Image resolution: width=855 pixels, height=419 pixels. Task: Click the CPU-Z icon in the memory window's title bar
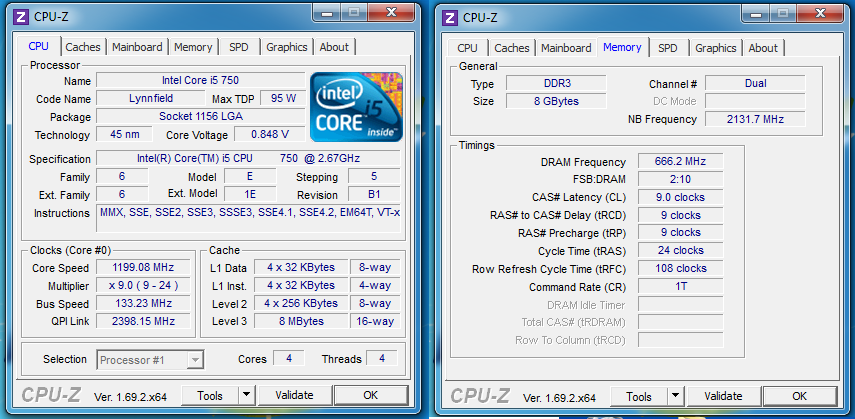(449, 17)
